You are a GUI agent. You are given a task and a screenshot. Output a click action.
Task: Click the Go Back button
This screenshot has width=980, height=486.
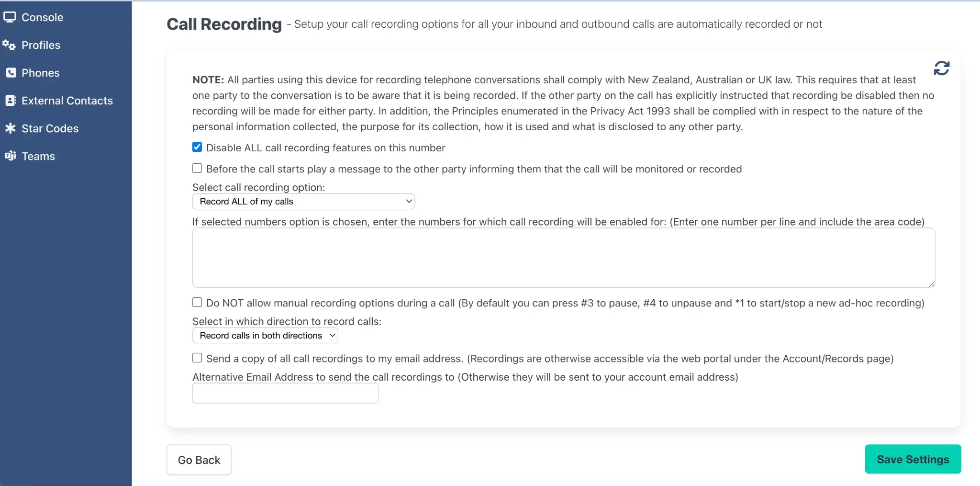199,459
